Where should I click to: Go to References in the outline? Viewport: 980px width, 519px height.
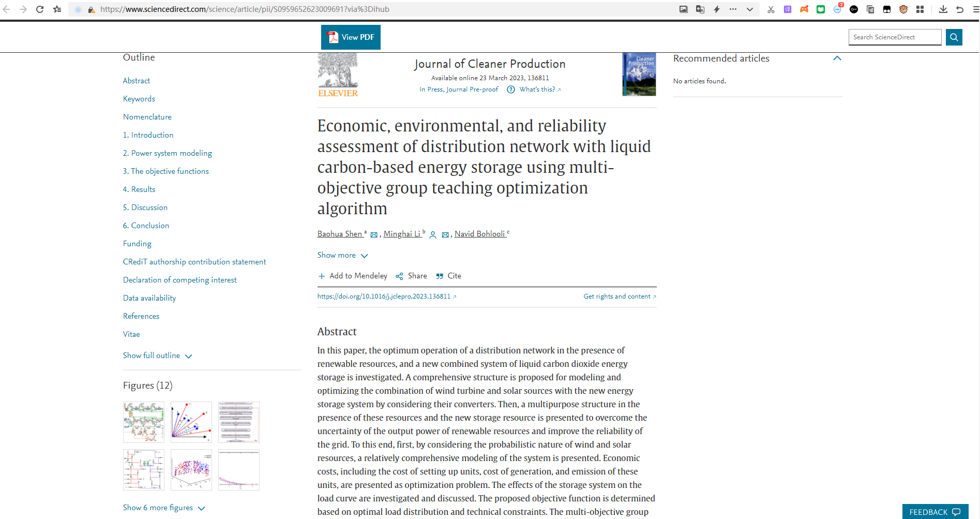141,316
